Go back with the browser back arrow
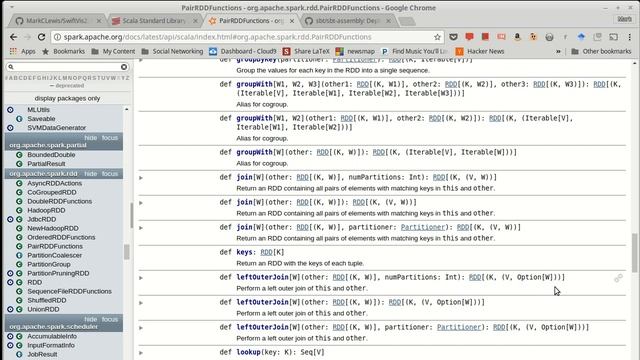Image resolution: width=640 pixels, height=360 pixels. point(13,37)
